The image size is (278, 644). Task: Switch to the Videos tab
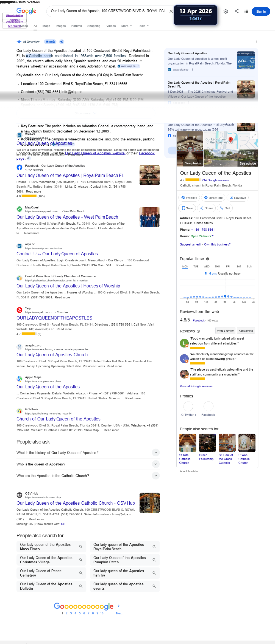pos(111,26)
